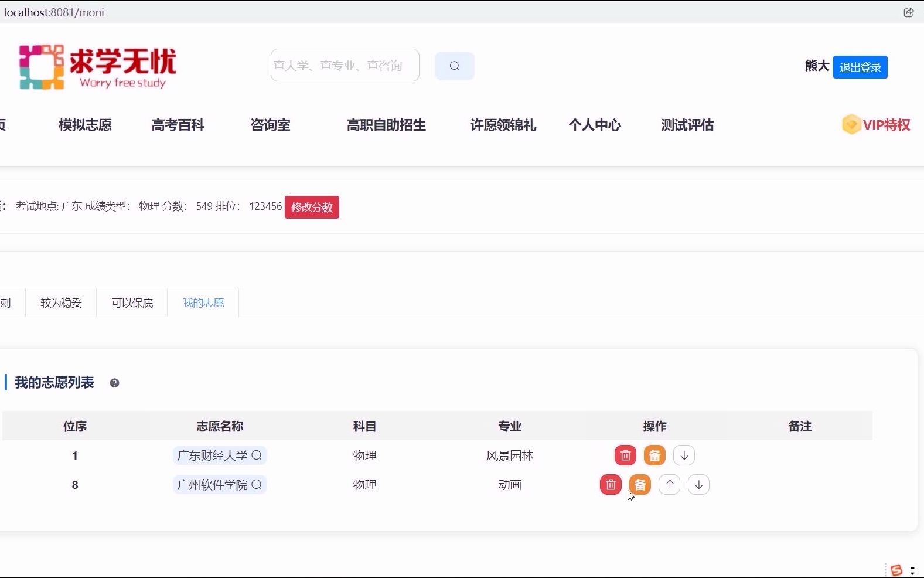
Task: Open the 咨询室 menu
Action: [x=270, y=125]
